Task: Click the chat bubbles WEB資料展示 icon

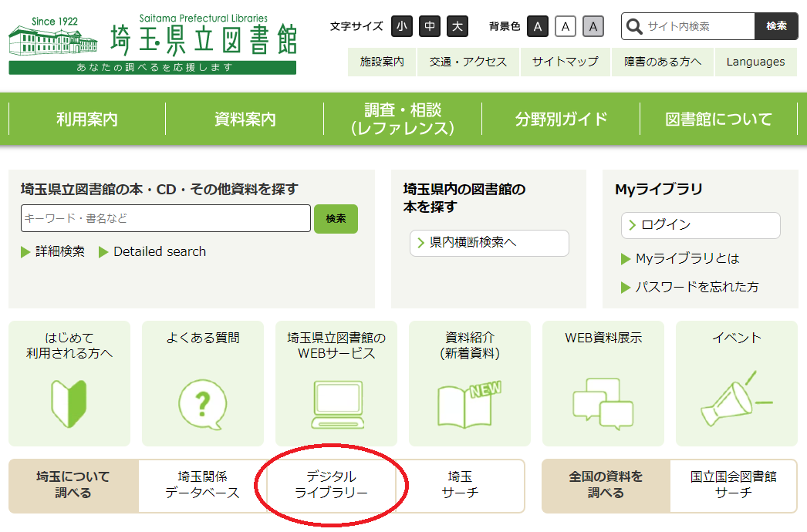Action: tap(603, 404)
